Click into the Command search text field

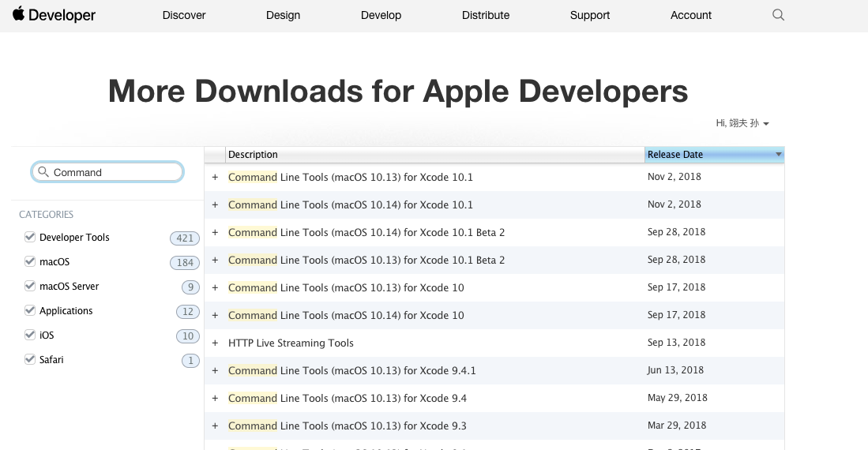point(115,172)
